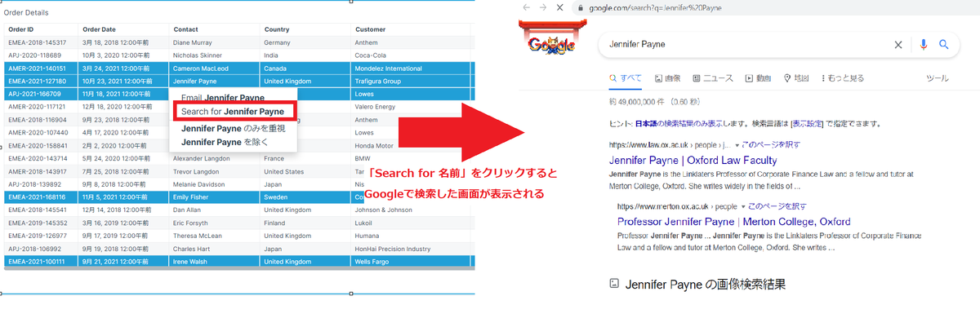This screenshot has width=980, height=318.
Task: Open Jennifer Payne image results heading
Action: point(705,285)
